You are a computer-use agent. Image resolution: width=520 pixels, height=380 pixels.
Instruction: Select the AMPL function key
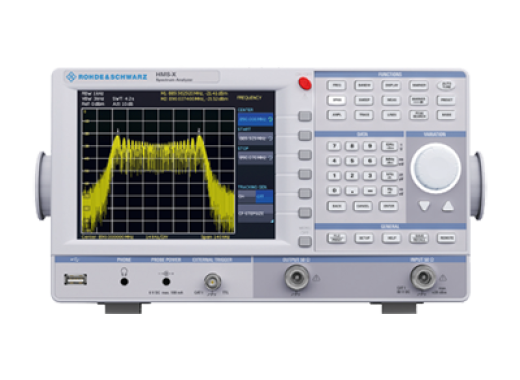click(337, 115)
